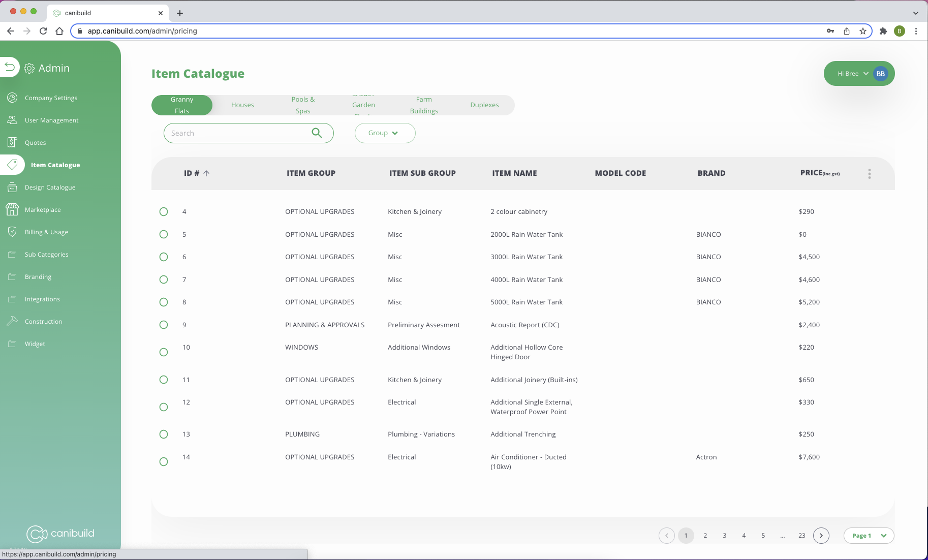
Task: Click the Construction hammer icon
Action: click(12, 321)
